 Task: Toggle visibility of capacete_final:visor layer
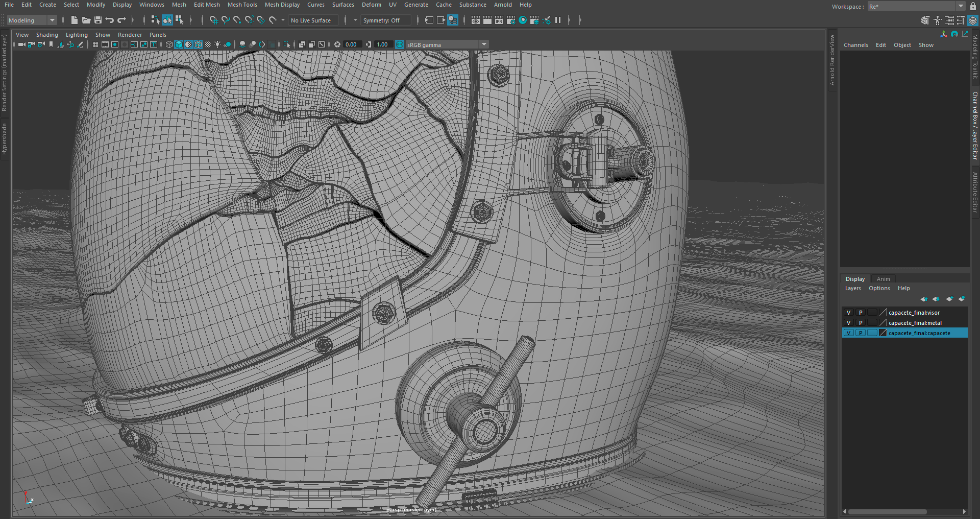(x=848, y=313)
